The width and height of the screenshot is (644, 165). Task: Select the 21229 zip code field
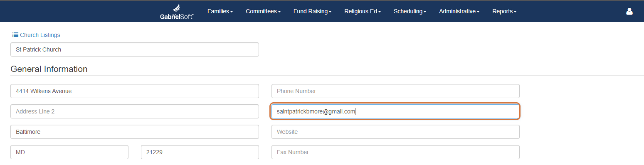pyautogui.click(x=200, y=152)
